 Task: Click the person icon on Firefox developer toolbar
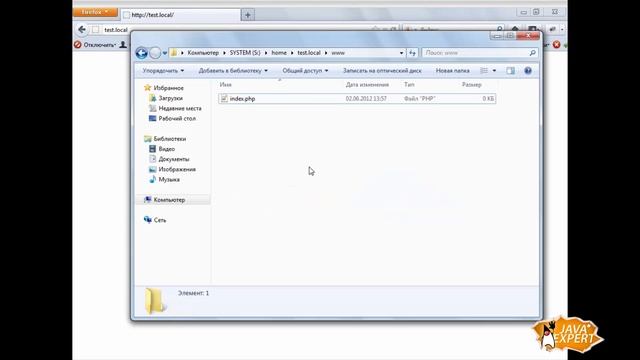pyautogui.click(x=123, y=44)
